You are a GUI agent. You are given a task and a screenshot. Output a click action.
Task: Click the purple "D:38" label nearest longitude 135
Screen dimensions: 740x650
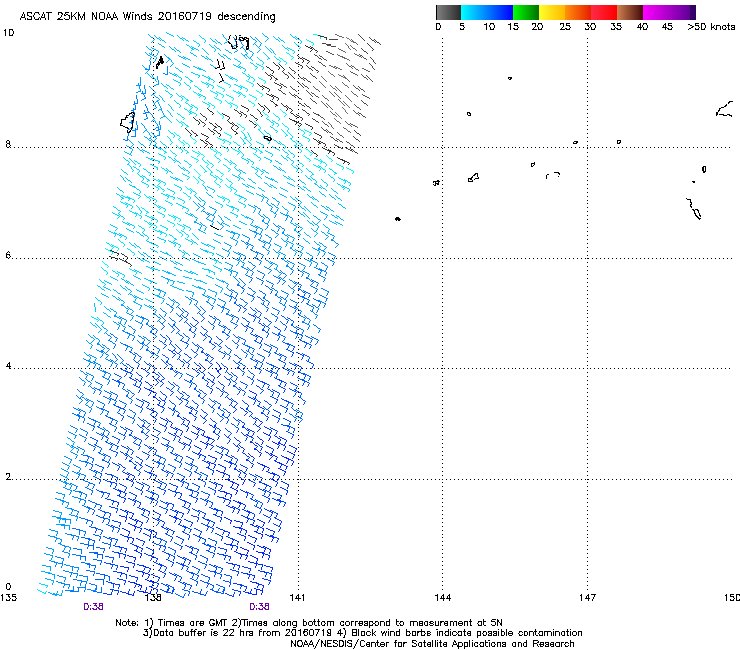pos(93,607)
